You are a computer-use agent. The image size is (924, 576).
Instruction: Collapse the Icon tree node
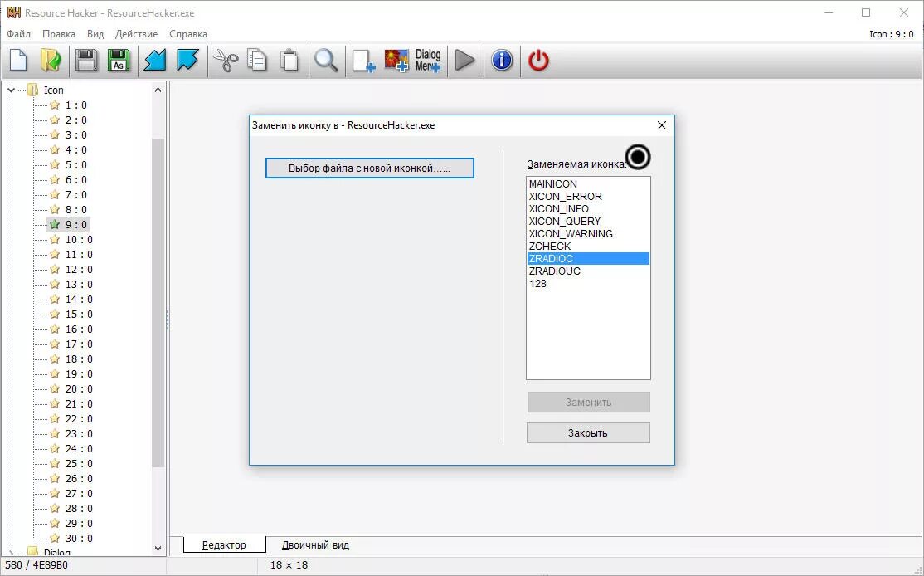[x=11, y=90]
